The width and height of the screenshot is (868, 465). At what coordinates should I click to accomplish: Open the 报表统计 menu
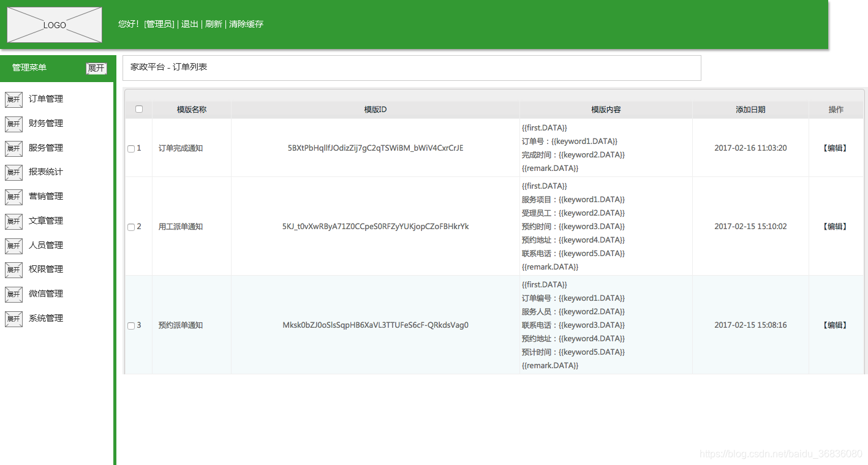tap(46, 172)
